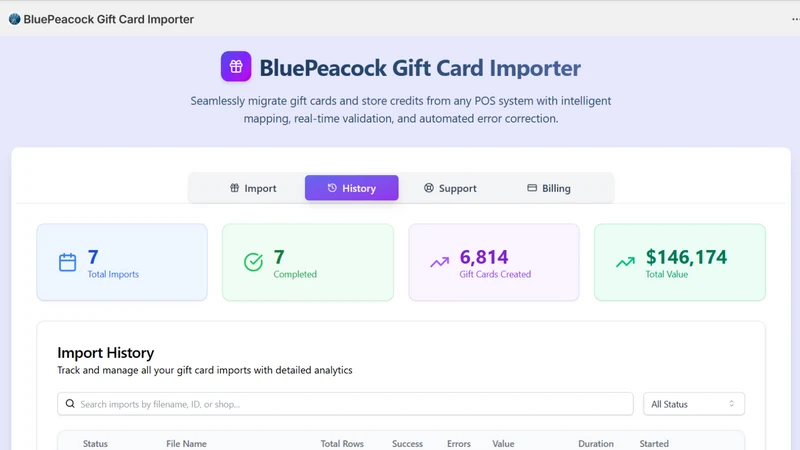Click the Total Rows column header
The width and height of the screenshot is (800, 450).
342,444
